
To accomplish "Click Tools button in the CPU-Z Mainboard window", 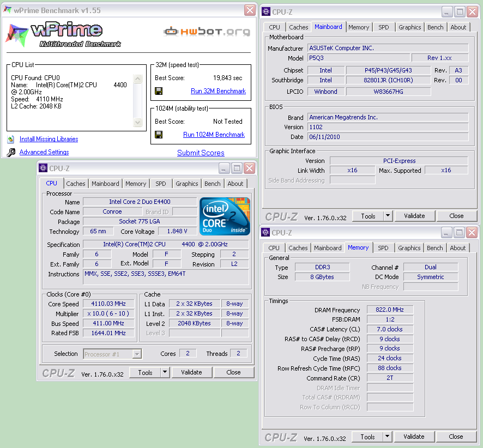I will tap(368, 216).
